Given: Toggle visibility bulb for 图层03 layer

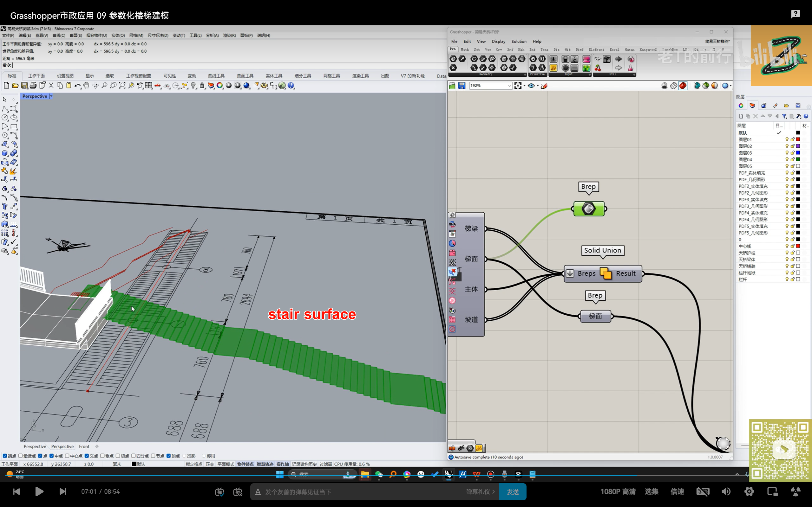Looking at the screenshot, I should [787, 153].
